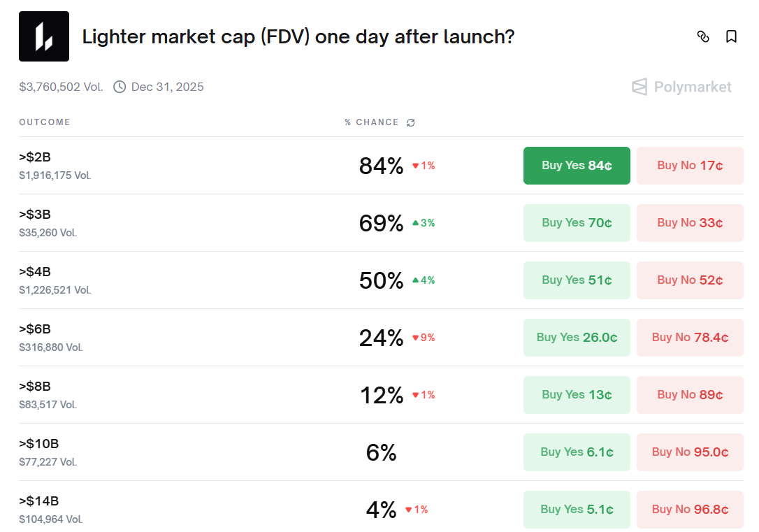
Task: Buy Yes at 26.0¢ for >$6B
Action: [577, 338]
